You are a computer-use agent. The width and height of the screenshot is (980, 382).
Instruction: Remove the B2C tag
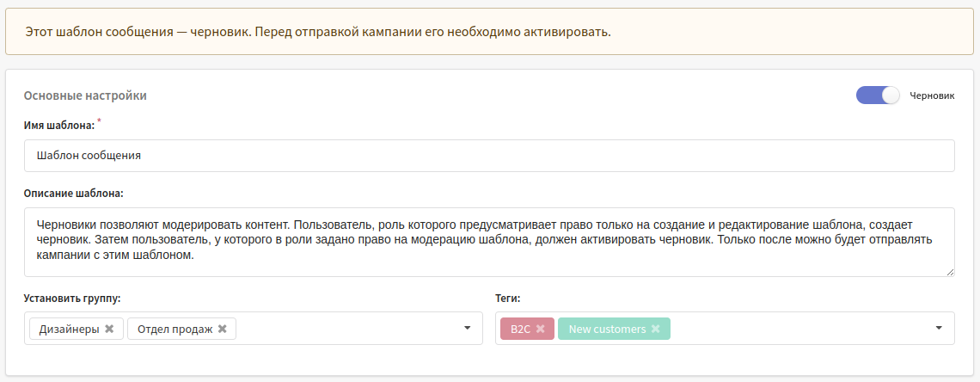point(541,329)
